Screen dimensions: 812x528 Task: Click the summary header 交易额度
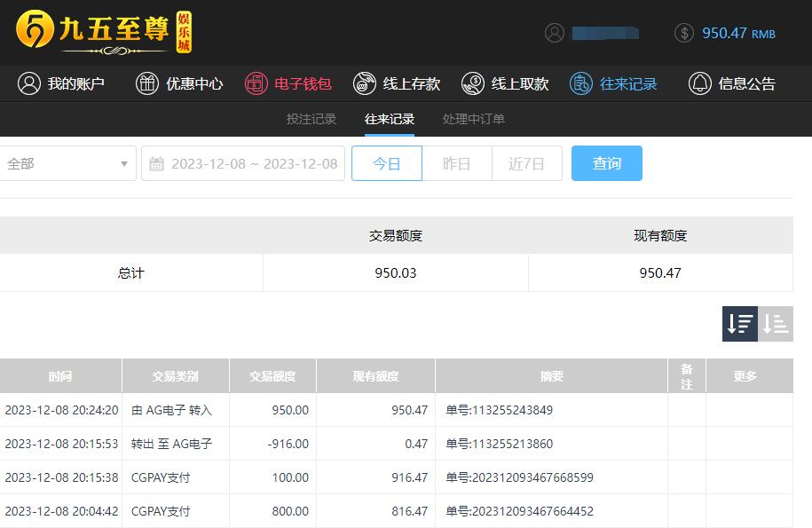point(396,235)
